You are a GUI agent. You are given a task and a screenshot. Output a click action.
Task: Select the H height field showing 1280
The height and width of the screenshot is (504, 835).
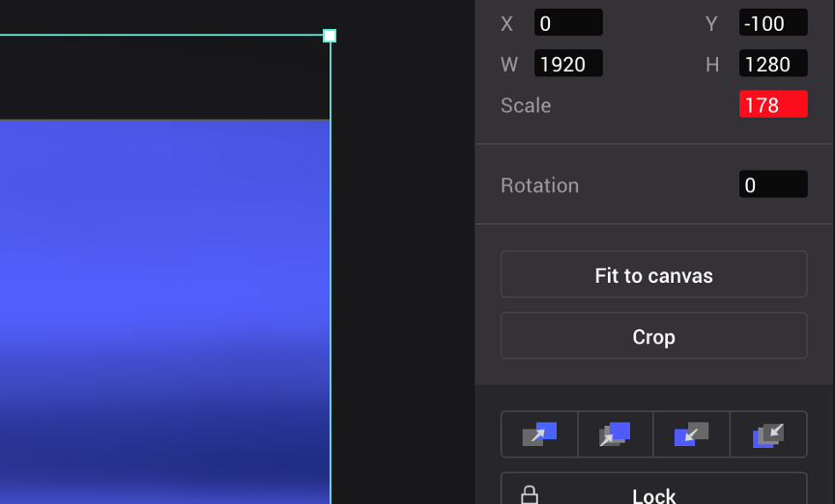(773, 65)
